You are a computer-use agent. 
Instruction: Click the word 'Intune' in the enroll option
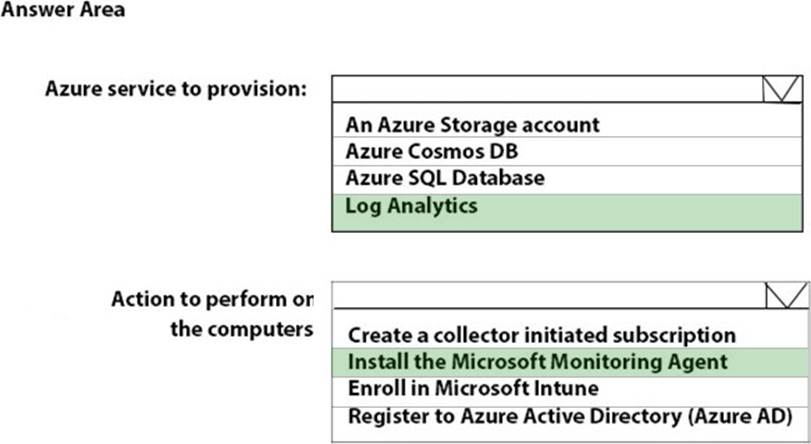[x=569, y=388]
